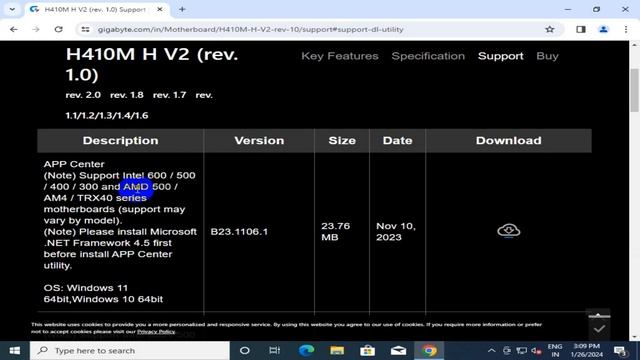Select rev. 1.1/1.2/1.3/1.4/1.6 link
The width and height of the screenshot is (640, 360).
107,116
